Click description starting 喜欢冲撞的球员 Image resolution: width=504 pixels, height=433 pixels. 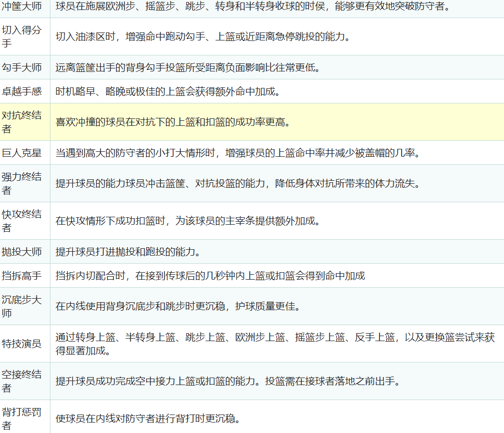[x=173, y=122]
